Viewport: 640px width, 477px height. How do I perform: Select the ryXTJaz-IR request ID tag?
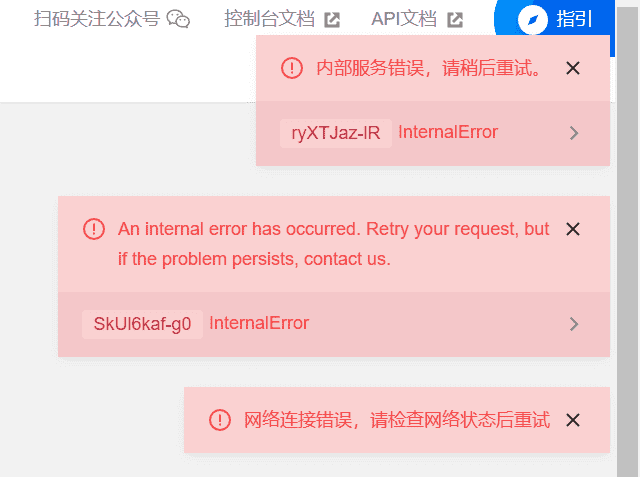point(336,133)
